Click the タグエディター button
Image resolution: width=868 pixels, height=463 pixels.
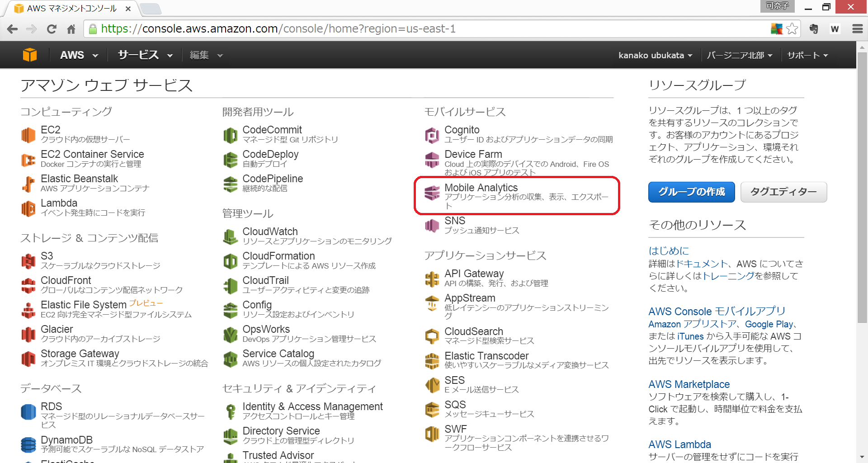point(783,192)
